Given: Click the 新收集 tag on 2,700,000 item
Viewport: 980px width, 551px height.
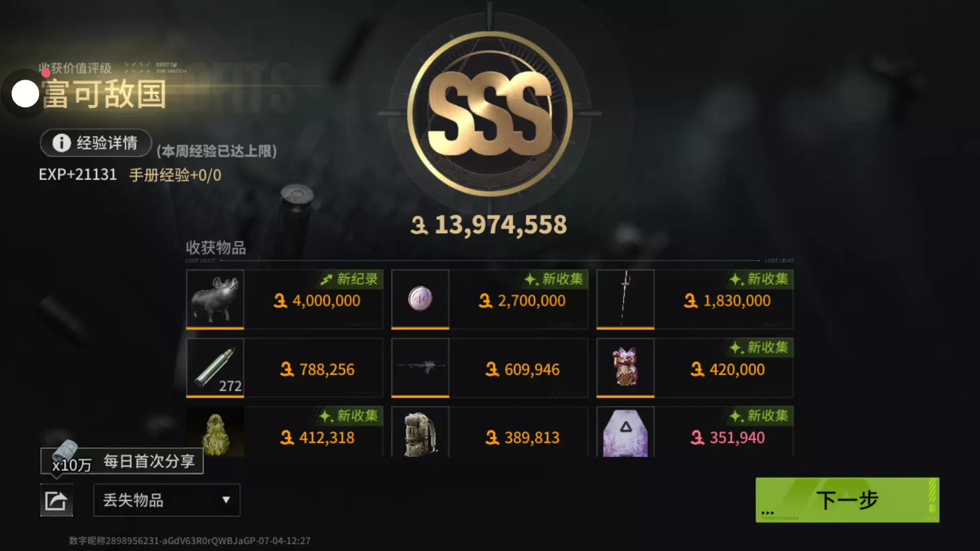Looking at the screenshot, I should tap(554, 279).
